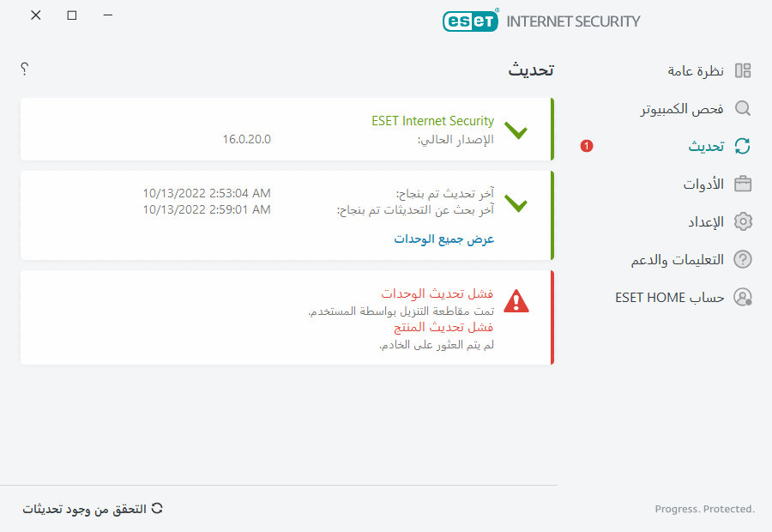Click the Help and support question icon
Viewport: 772px width, 532px height.
[743, 259]
